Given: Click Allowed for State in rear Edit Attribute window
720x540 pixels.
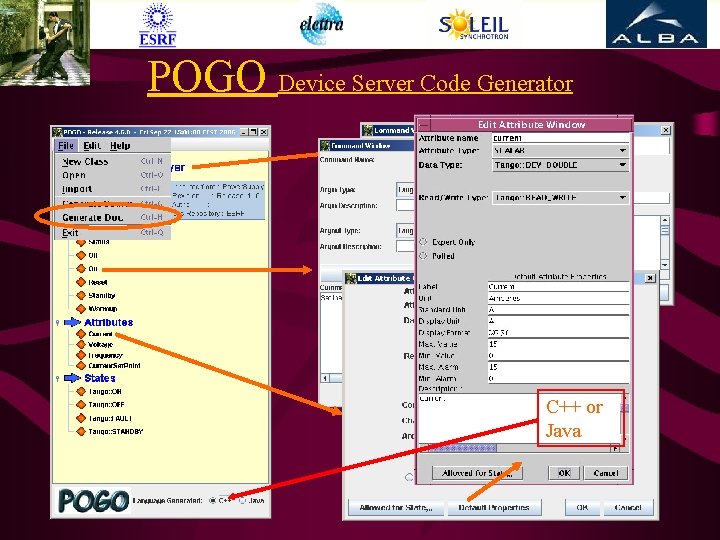Looking at the screenshot, I should coord(396,507).
